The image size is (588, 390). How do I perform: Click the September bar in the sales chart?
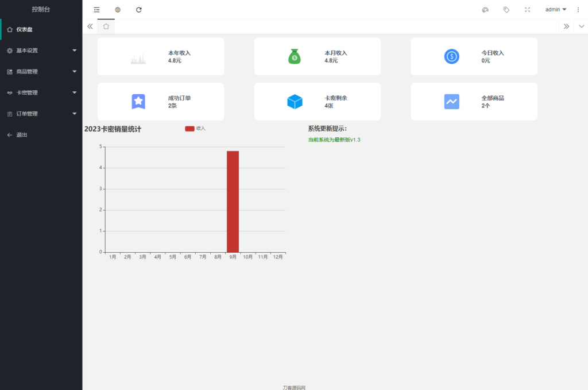(x=232, y=201)
